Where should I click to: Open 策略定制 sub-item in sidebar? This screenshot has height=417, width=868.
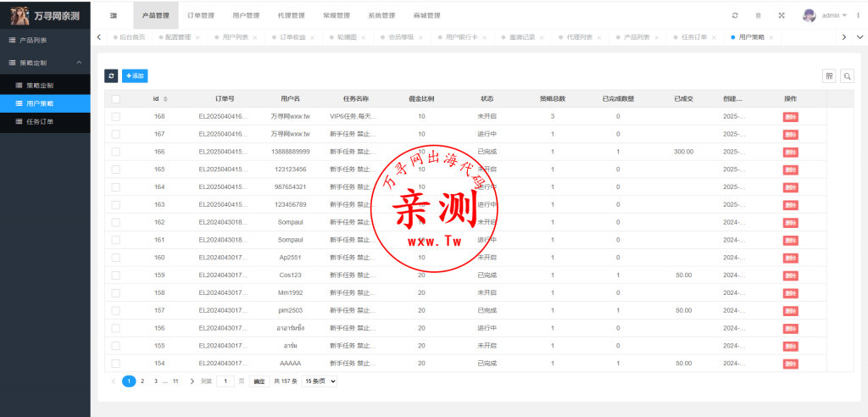(x=45, y=86)
